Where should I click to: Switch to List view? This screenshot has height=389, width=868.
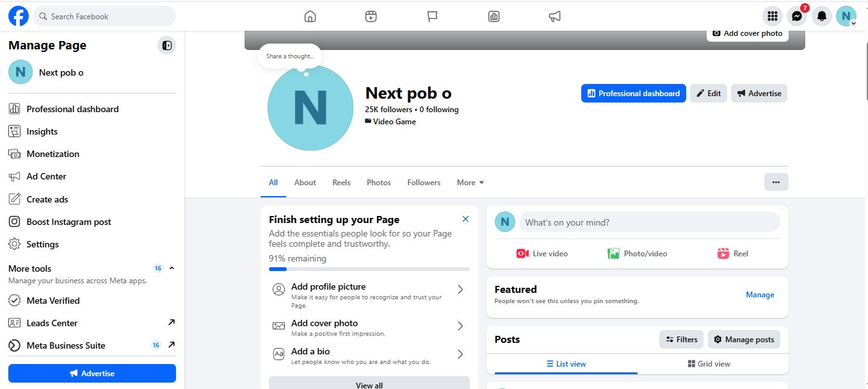(566, 364)
